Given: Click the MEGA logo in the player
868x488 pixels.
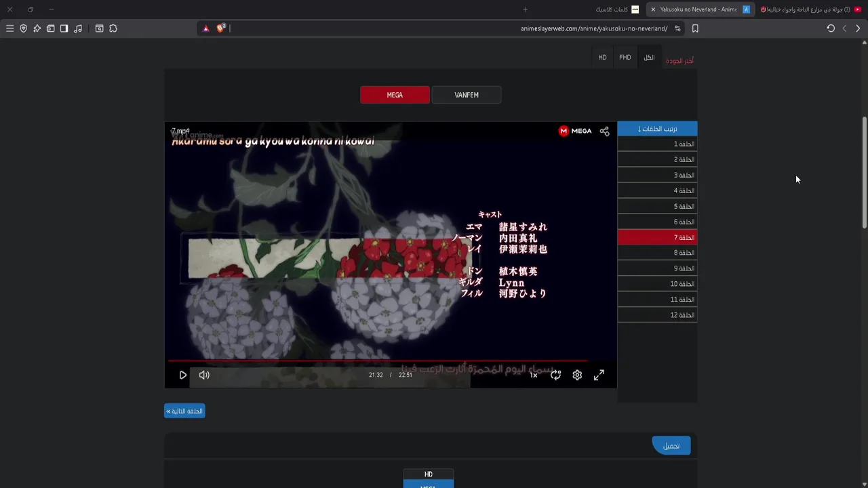Looking at the screenshot, I should (575, 131).
